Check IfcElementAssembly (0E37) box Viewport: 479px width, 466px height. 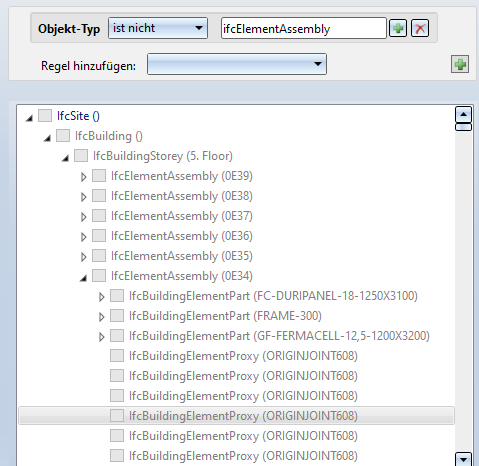99,216
